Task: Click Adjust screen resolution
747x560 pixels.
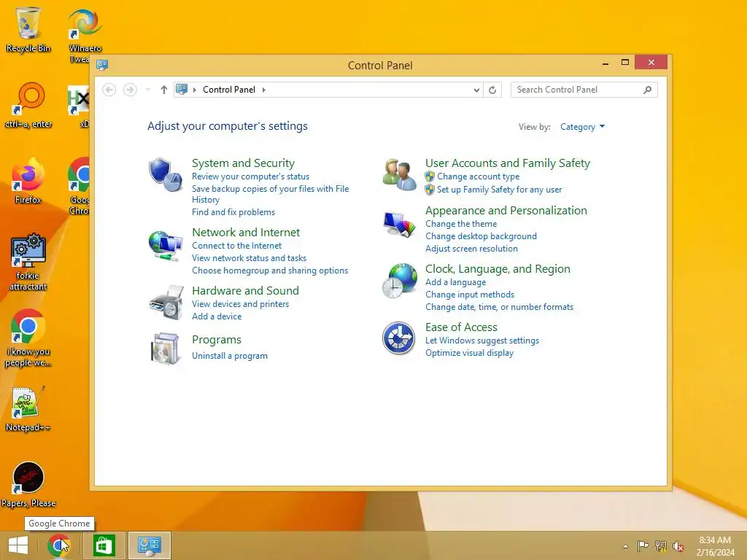Action: tap(471, 249)
